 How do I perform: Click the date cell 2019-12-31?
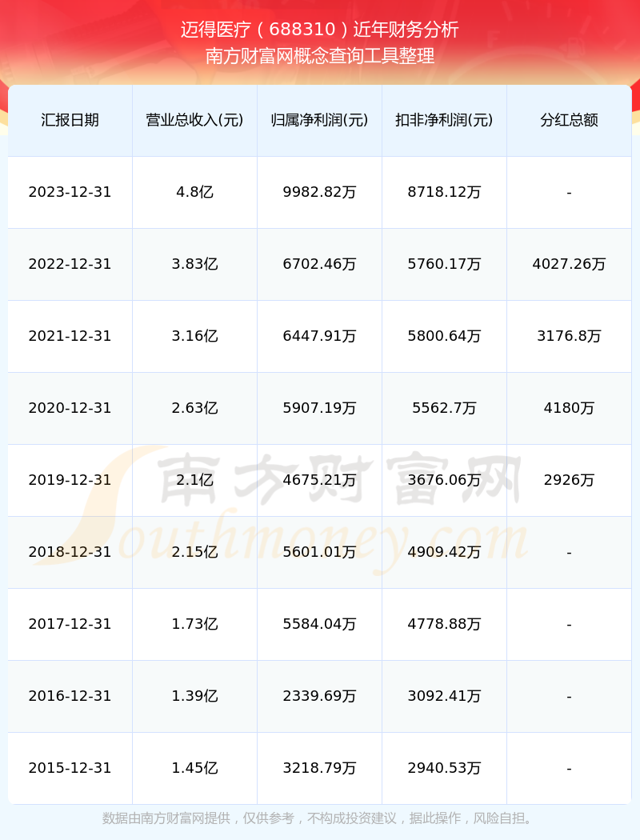(70, 480)
